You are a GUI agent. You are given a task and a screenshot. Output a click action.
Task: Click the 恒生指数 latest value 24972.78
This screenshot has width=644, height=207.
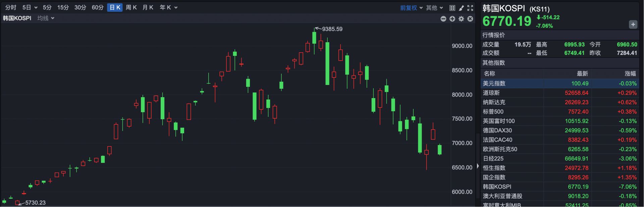(576, 168)
